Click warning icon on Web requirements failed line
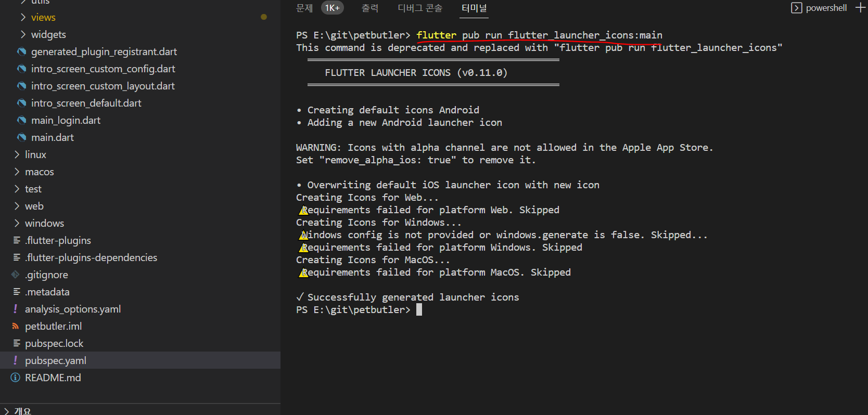The width and height of the screenshot is (868, 415). pyautogui.click(x=303, y=210)
